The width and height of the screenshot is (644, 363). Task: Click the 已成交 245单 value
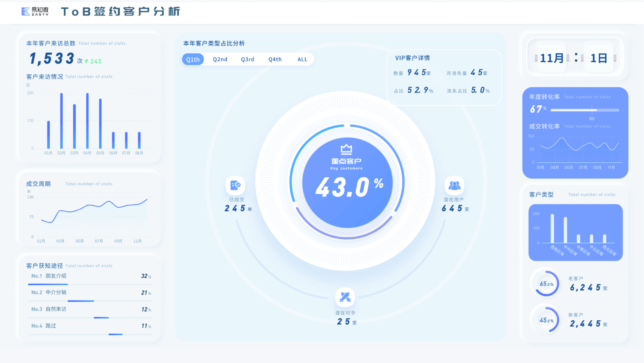point(238,208)
